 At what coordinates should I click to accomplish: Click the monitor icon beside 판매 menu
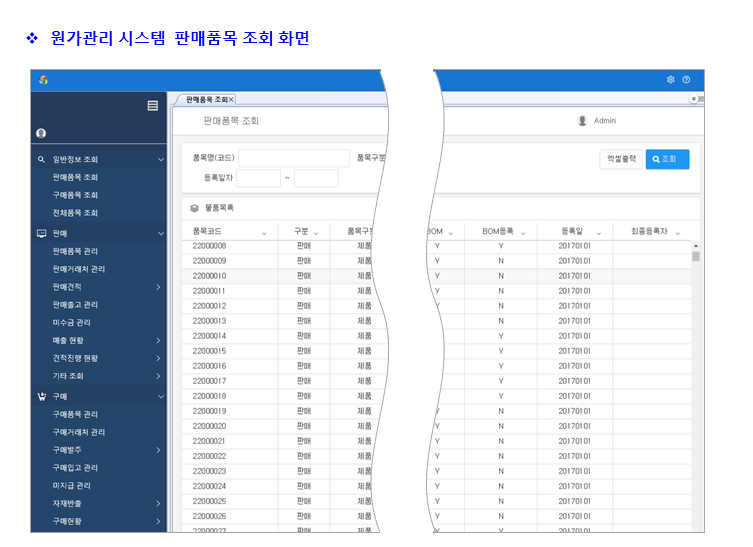click(42, 233)
